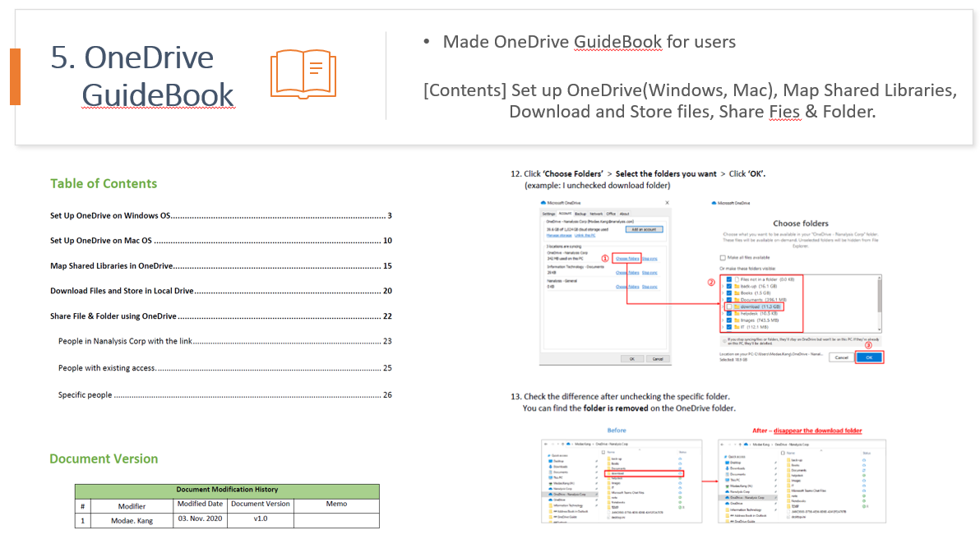Click the OneDrive cloud icon in settings dialog title

pyautogui.click(x=543, y=202)
